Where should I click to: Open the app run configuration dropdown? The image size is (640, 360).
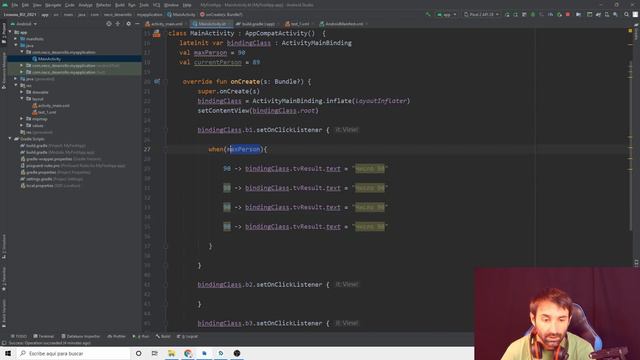(x=447, y=14)
